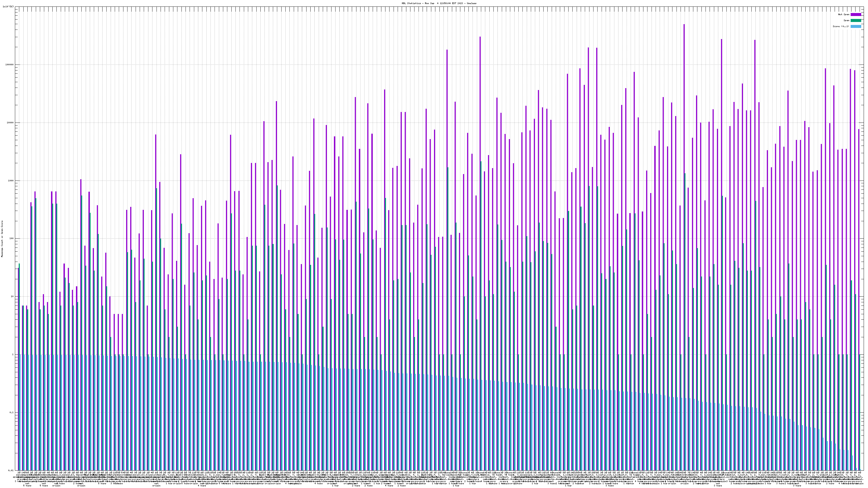This screenshot has width=868, height=488.
Task: Click the RBL Statistics chart title
Action: tap(439, 3)
